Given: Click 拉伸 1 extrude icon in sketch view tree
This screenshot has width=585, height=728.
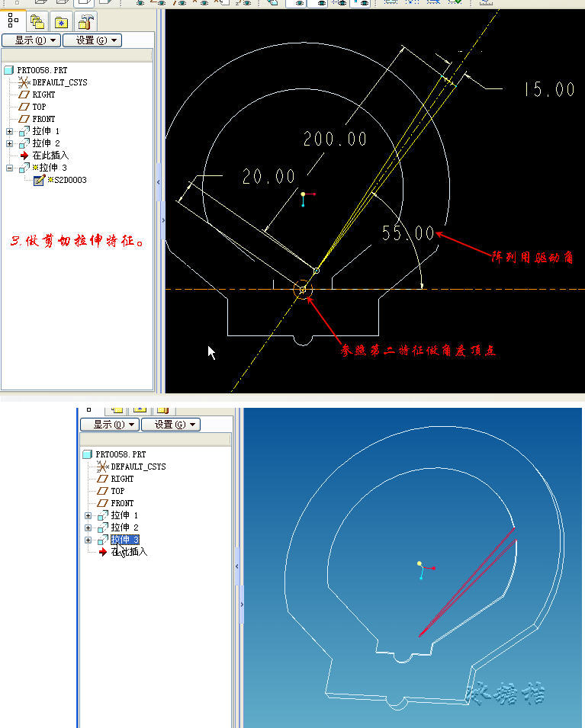Looking at the screenshot, I should 24,131.
